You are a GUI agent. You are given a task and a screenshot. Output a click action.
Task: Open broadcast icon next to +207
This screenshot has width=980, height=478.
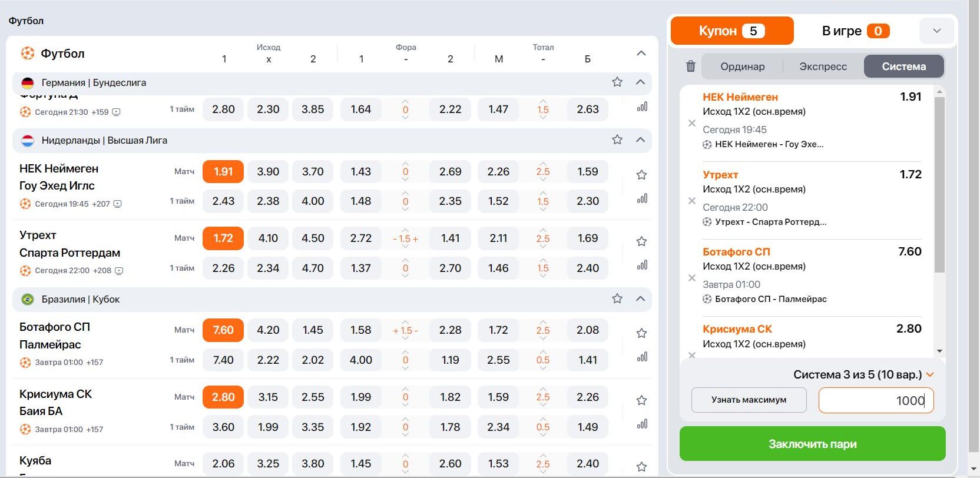[x=117, y=204]
